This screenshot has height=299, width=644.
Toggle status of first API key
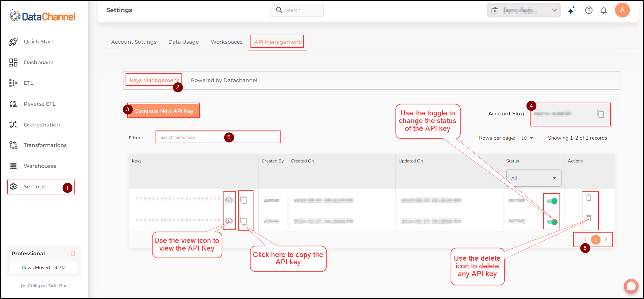(x=552, y=201)
